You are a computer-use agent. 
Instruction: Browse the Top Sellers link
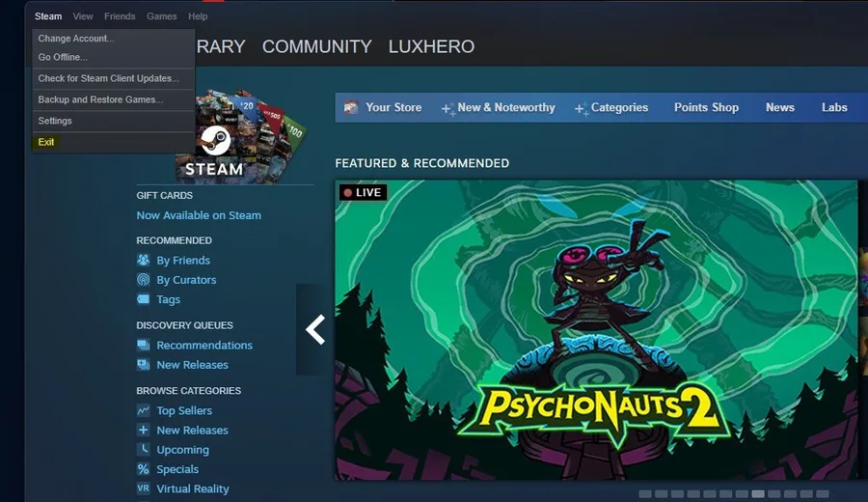[184, 410]
